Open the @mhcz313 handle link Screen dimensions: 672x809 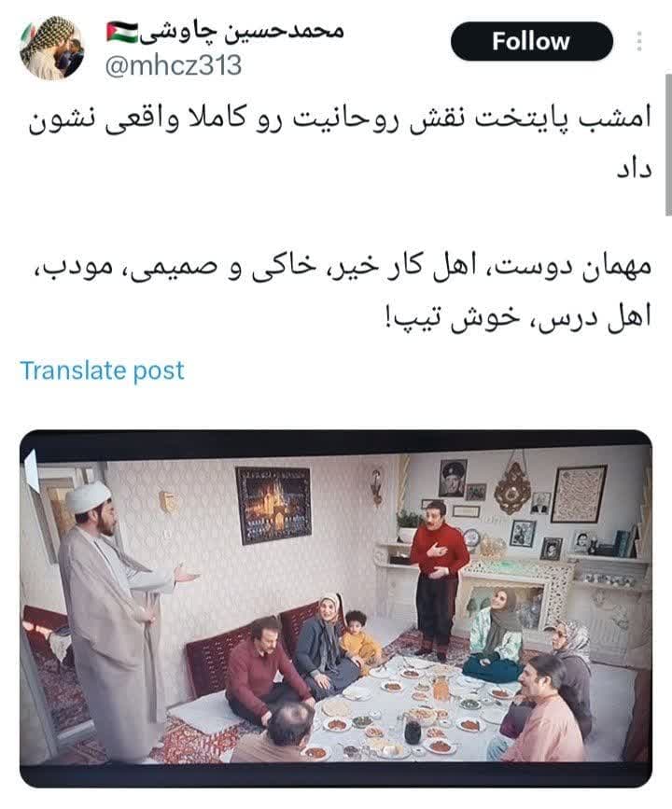point(174,66)
